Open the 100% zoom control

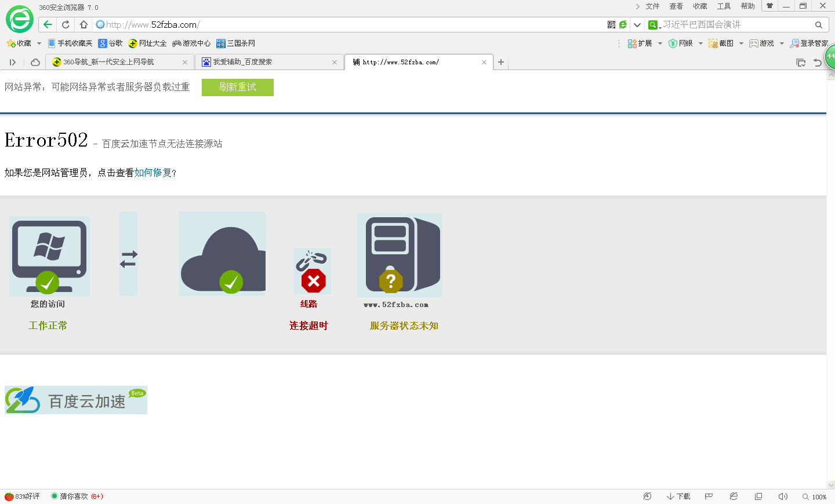pyautogui.click(x=814, y=496)
